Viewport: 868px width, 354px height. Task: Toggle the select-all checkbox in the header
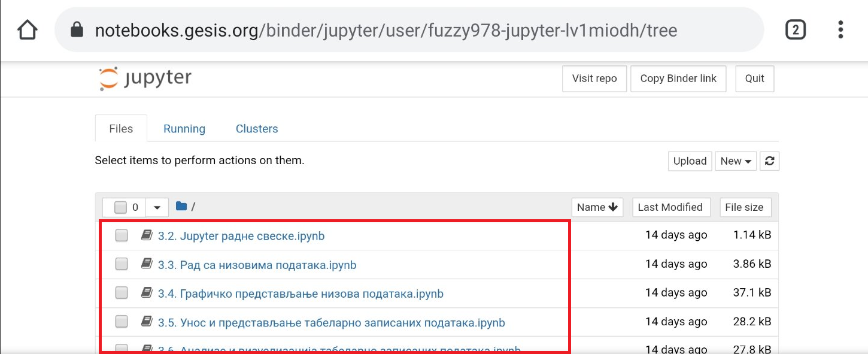[x=120, y=207]
